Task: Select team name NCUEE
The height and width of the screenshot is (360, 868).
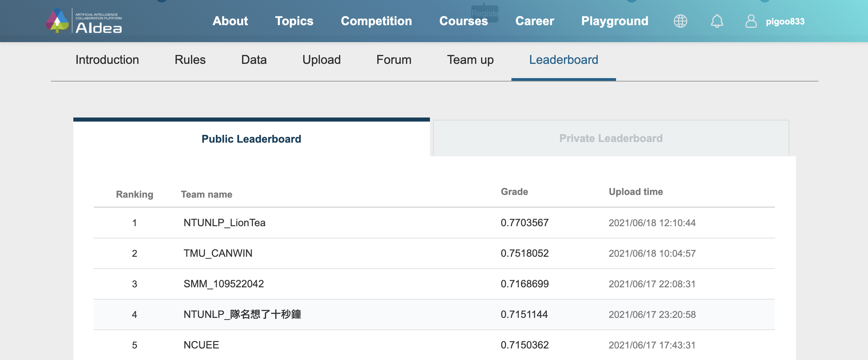Action: point(201,345)
